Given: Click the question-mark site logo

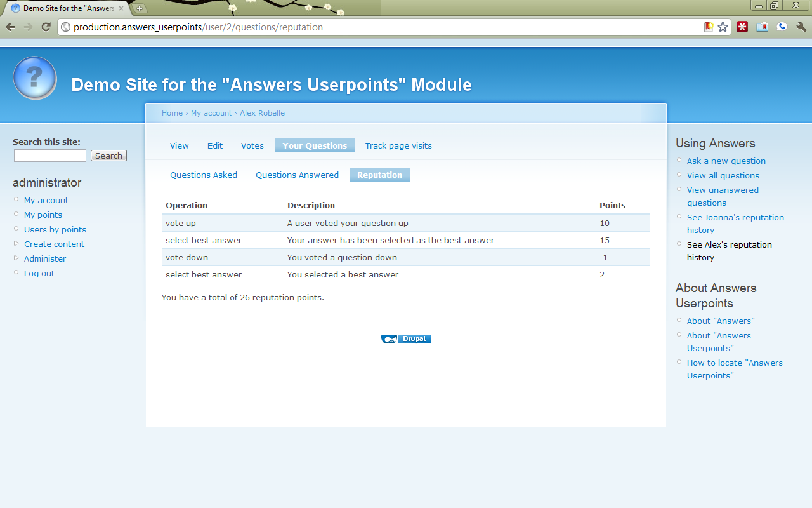Looking at the screenshot, I should (34, 77).
